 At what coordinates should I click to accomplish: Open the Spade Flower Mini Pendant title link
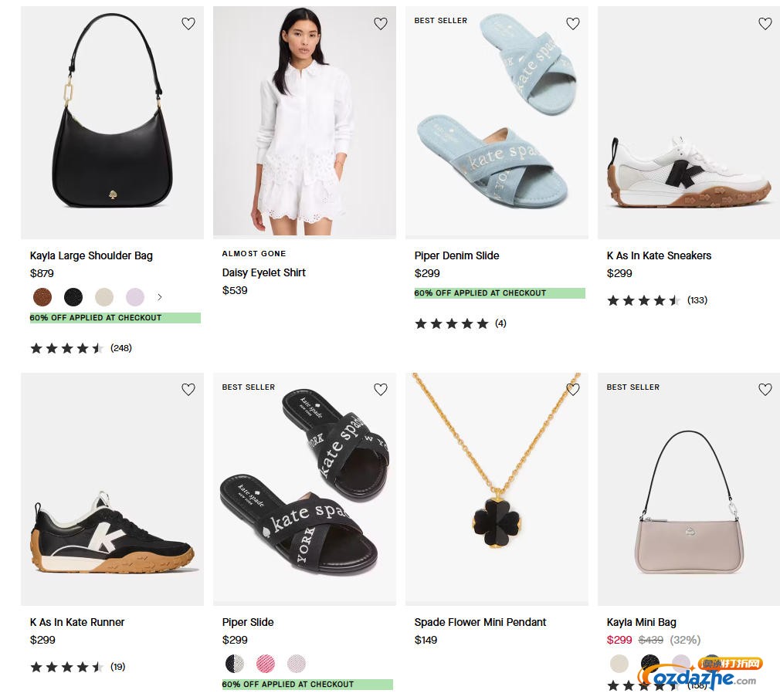[480, 622]
